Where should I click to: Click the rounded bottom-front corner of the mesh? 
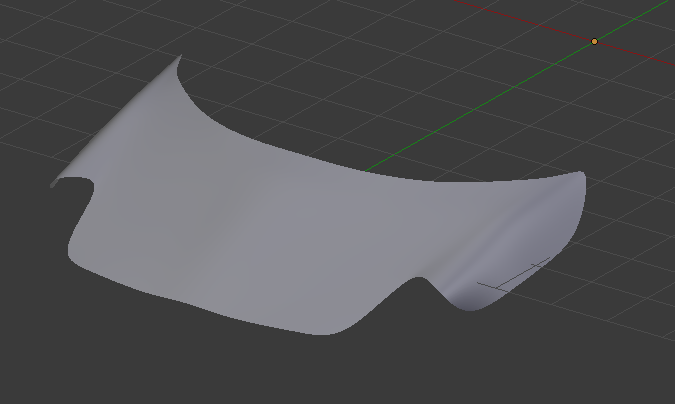330,328
